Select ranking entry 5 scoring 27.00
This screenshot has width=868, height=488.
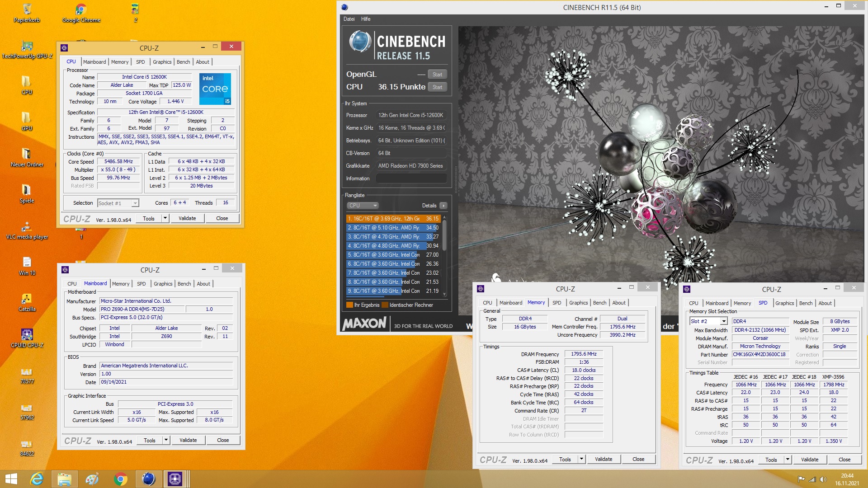tap(393, 255)
